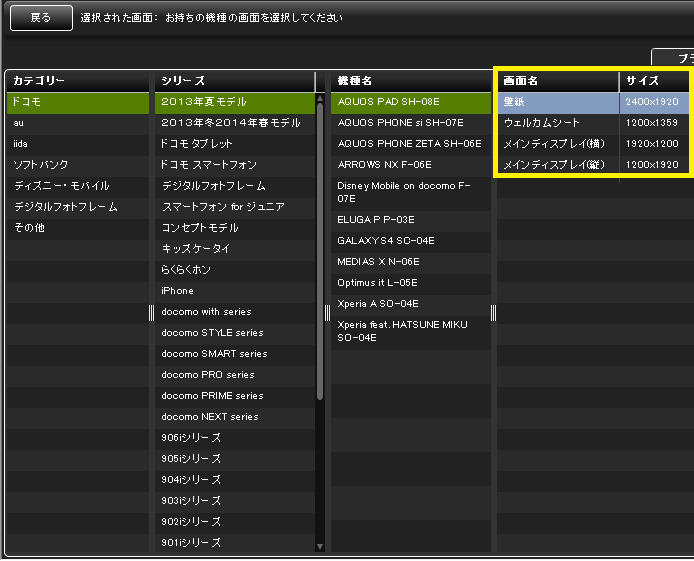Click the 画面名 column header

pos(557,80)
